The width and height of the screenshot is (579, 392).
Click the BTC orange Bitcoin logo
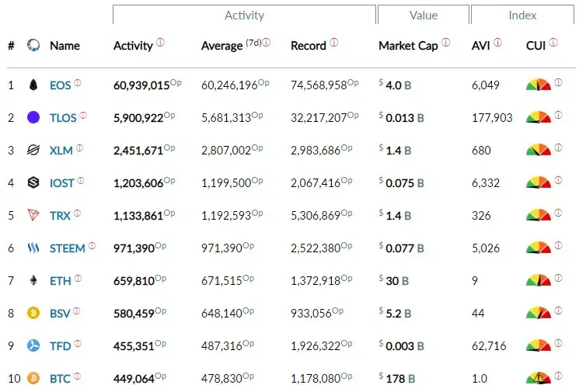pyautogui.click(x=33, y=378)
